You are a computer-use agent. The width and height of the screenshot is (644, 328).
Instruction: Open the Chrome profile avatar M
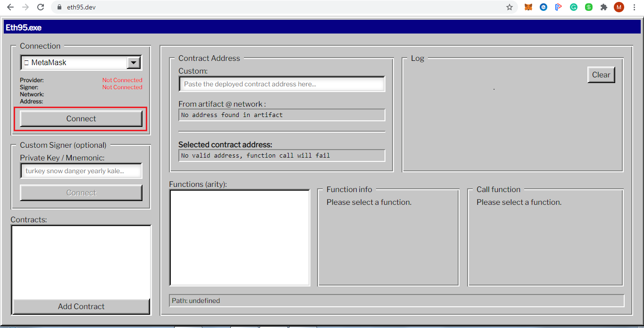(619, 7)
